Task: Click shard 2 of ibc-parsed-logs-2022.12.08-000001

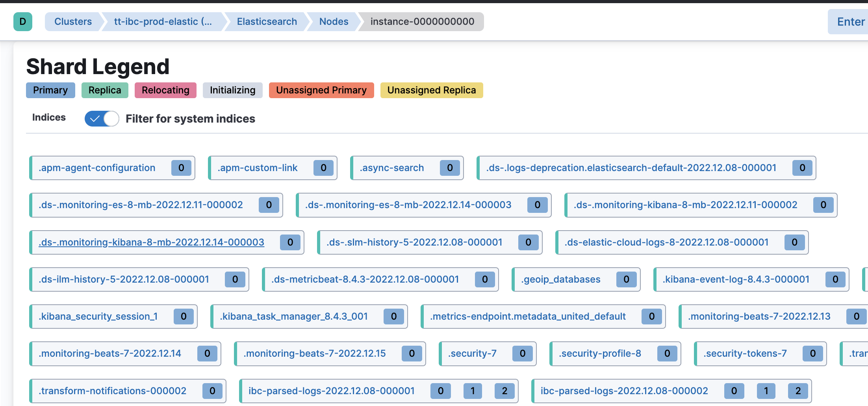Action: [504, 391]
